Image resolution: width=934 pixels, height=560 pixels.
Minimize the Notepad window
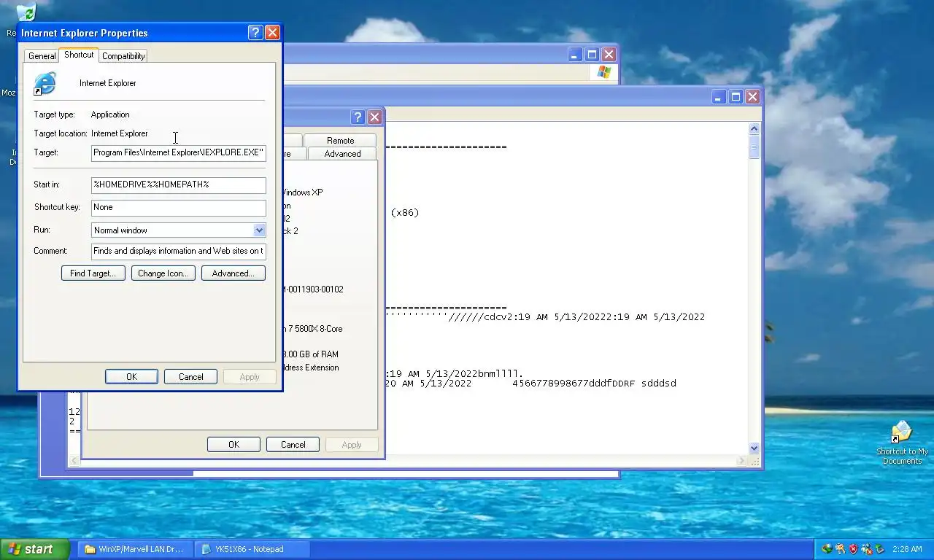click(x=719, y=96)
